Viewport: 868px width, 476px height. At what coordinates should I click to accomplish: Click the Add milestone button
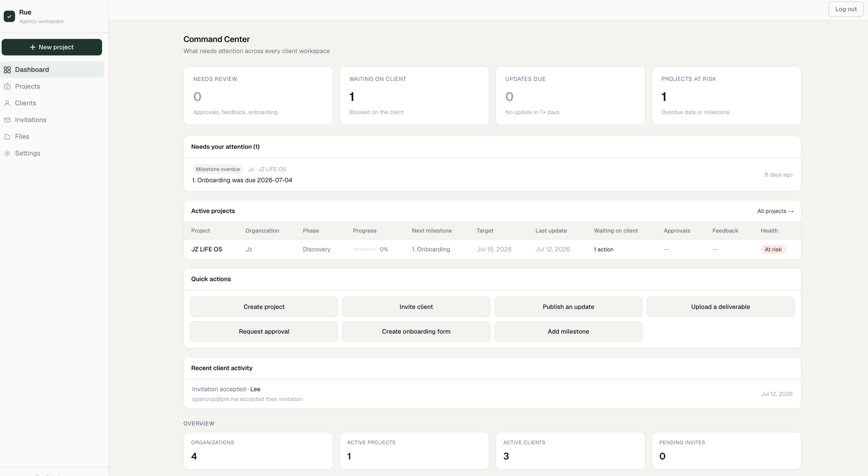(x=568, y=331)
